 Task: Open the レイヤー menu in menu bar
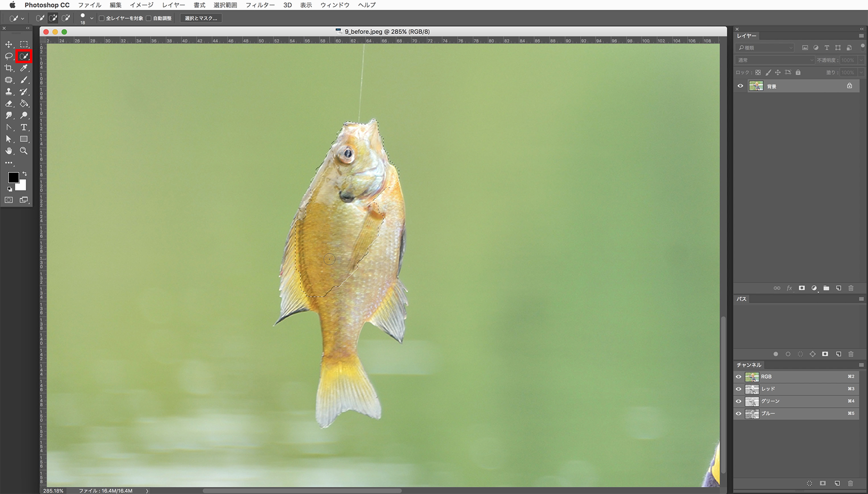point(174,5)
